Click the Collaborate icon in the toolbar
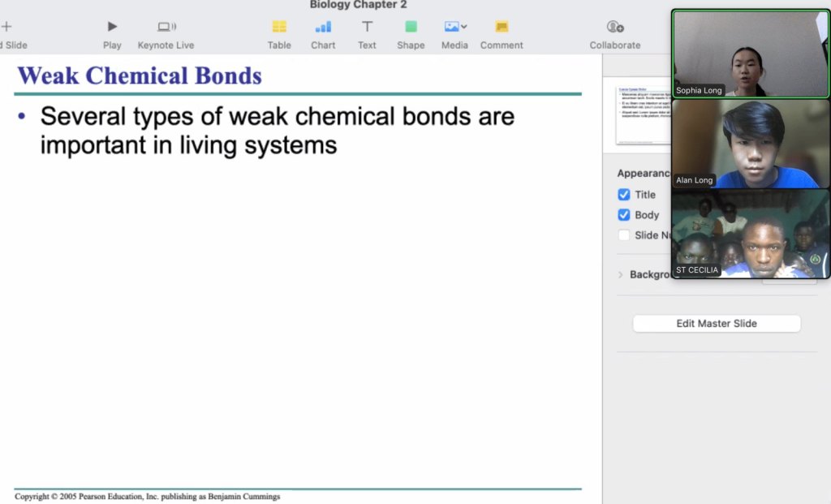The height and width of the screenshot is (504, 831). pos(615,27)
